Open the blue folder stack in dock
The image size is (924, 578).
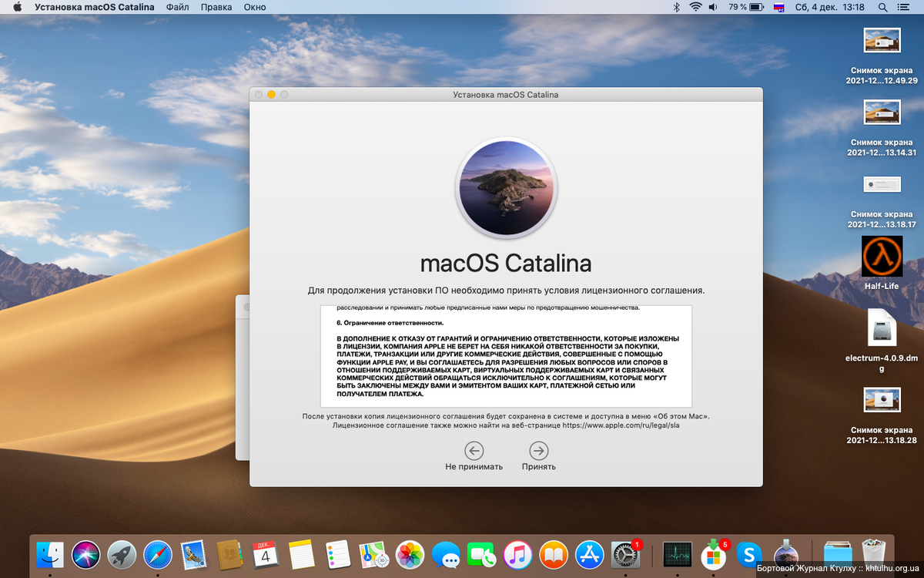[x=838, y=554]
